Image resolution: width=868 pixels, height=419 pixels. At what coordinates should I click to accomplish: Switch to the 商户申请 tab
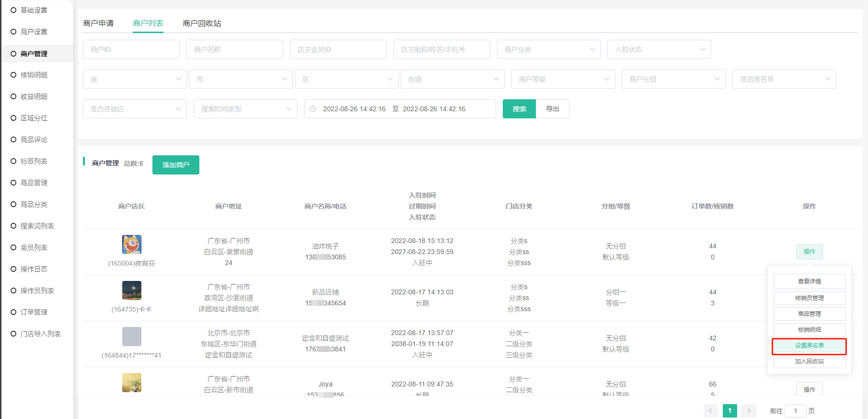pos(98,23)
